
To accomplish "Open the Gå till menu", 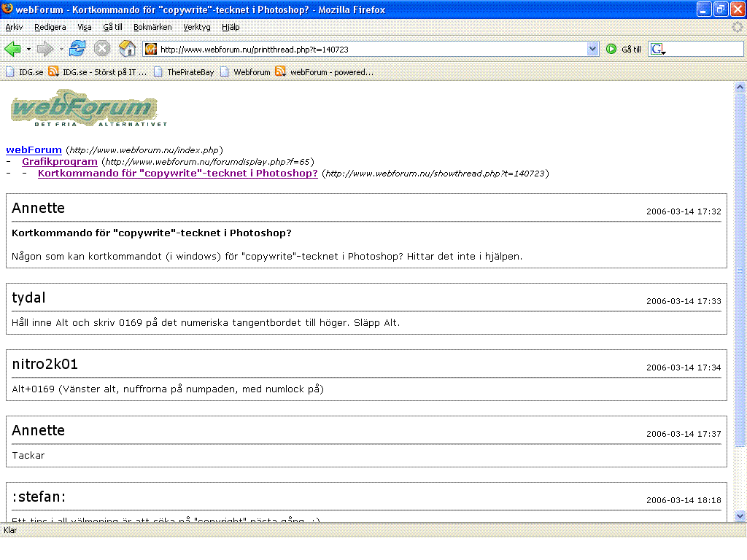I will click(112, 27).
